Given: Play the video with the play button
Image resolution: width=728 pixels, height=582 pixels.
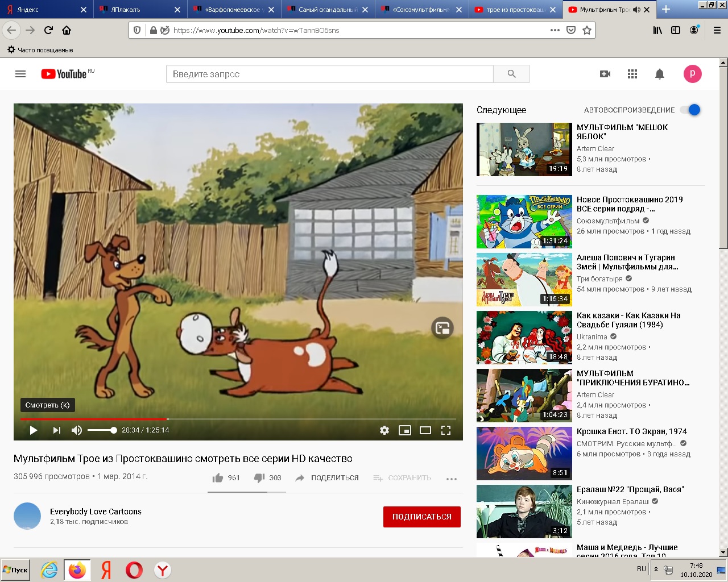Looking at the screenshot, I should coord(34,430).
